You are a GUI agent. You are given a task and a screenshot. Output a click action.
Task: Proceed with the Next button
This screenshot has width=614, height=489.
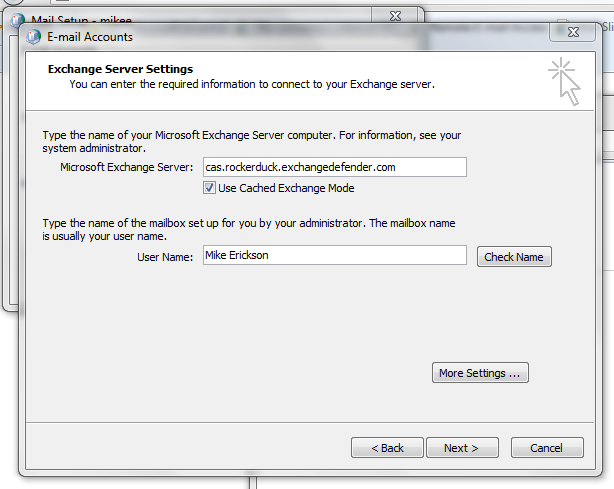462,447
